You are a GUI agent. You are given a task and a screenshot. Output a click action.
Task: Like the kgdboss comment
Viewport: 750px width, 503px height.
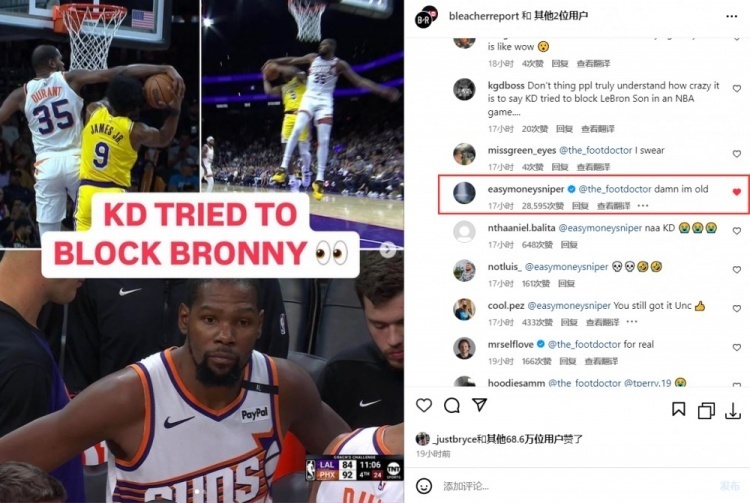pos(737,88)
